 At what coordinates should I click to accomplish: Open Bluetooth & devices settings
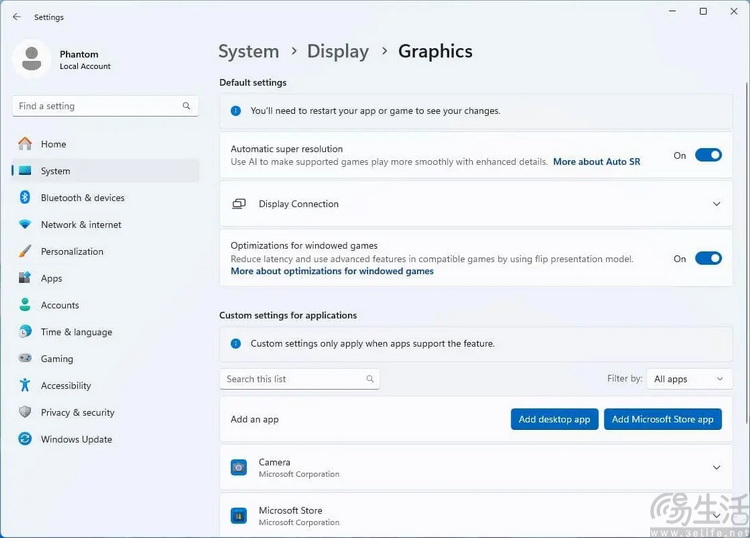(105, 198)
